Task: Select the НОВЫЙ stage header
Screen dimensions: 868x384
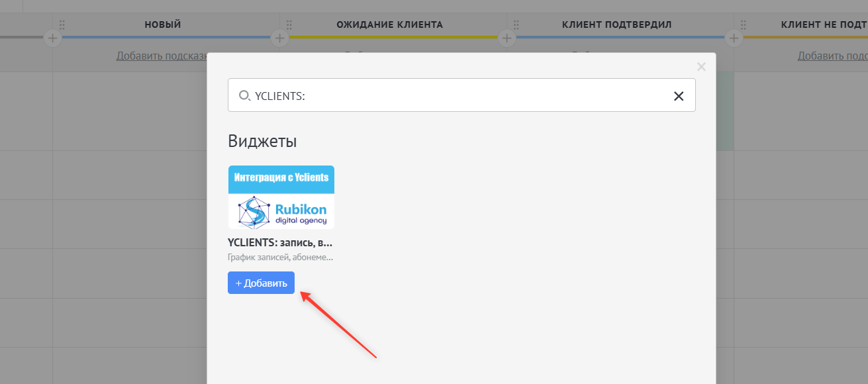Action: point(163,24)
